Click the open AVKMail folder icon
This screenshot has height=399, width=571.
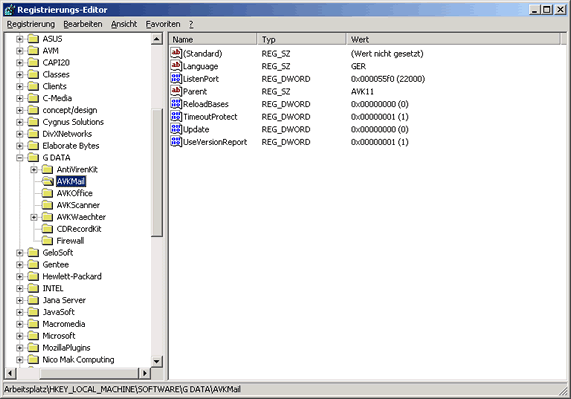pyautogui.click(x=47, y=181)
